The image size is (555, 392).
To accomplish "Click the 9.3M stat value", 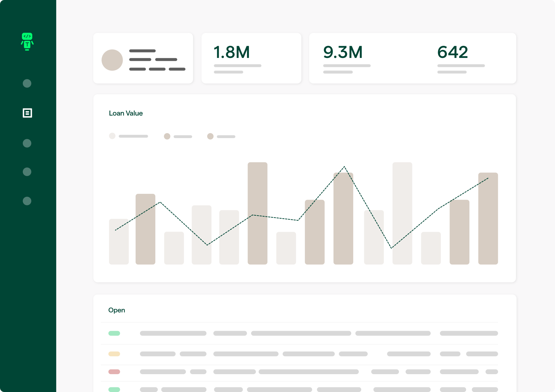I will click(343, 52).
